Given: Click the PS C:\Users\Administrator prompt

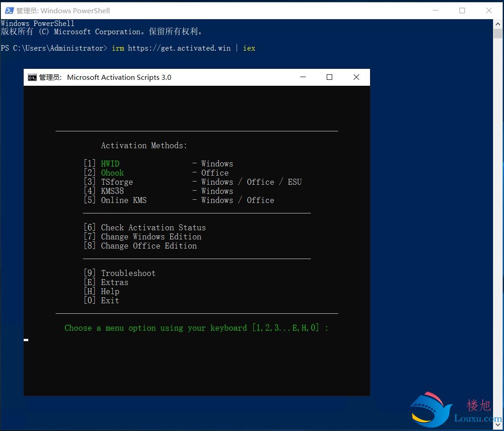Looking at the screenshot, I should pyautogui.click(x=54, y=48).
